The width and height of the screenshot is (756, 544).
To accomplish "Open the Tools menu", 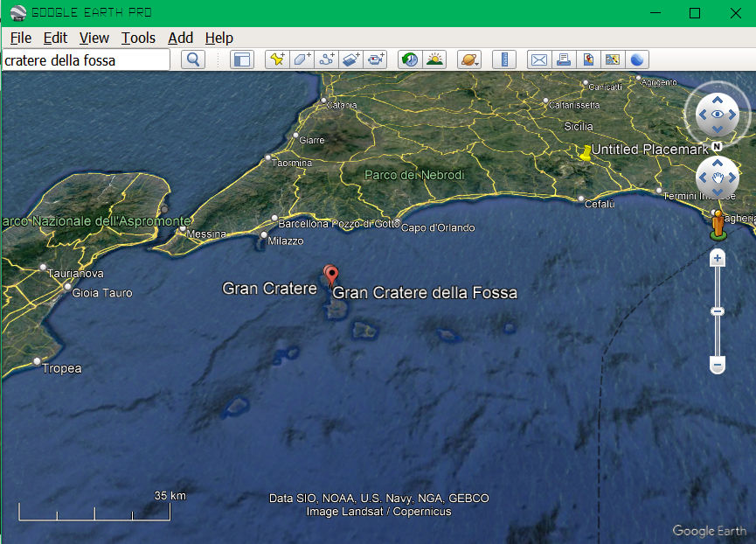I will [x=138, y=38].
